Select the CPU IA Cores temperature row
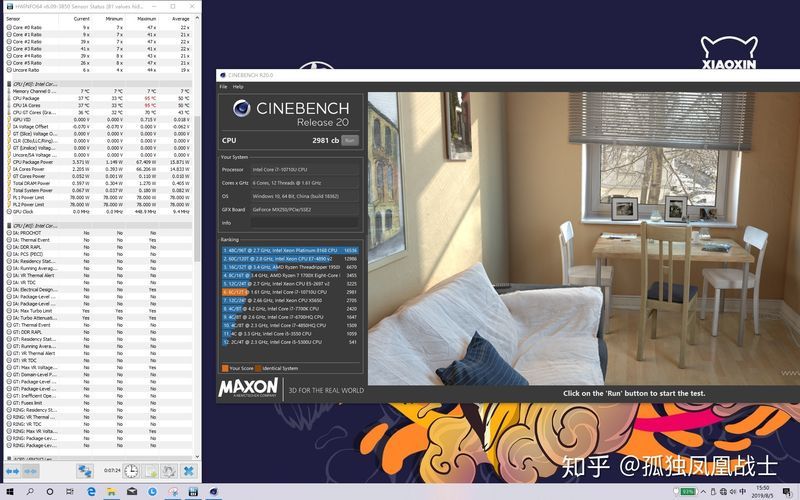 98,106
